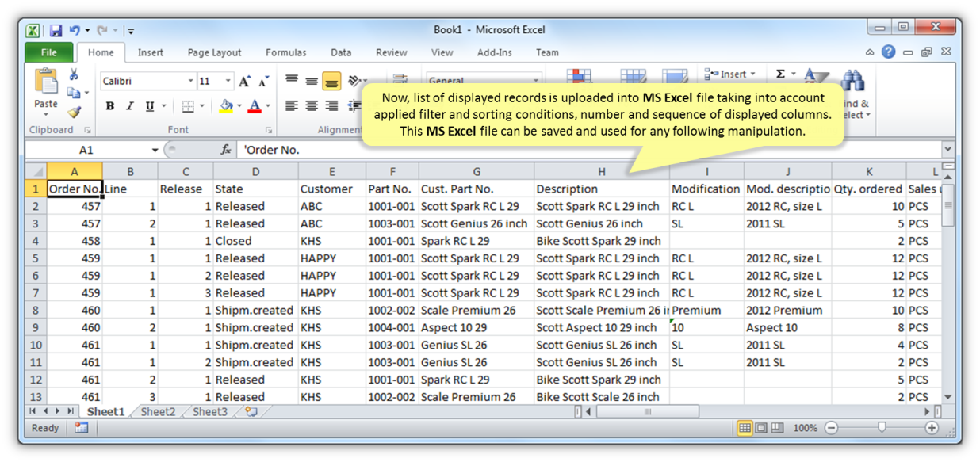Minimize the ribbon with caret icon

(x=870, y=52)
